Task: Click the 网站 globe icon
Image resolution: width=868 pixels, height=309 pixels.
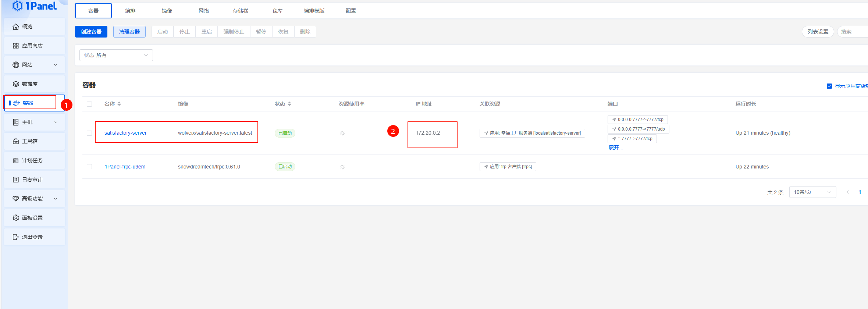Action: click(x=16, y=65)
